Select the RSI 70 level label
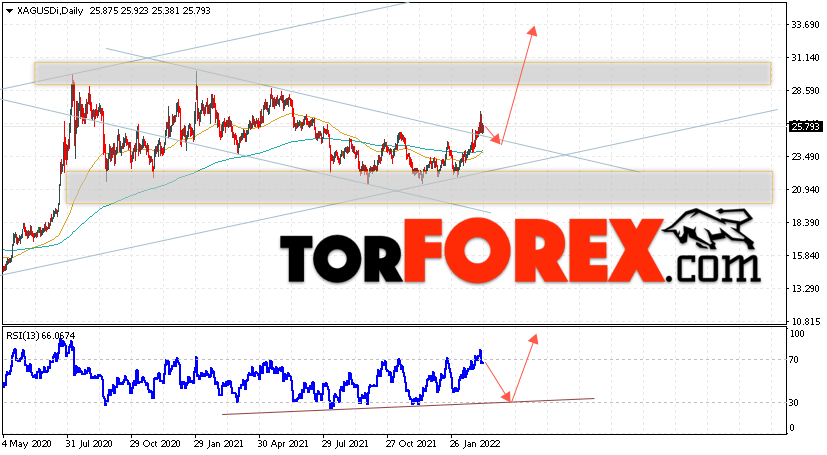The image size is (827, 455). (794, 360)
